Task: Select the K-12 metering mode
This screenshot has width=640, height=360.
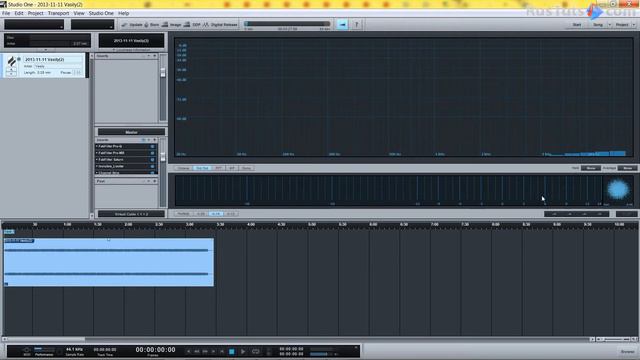Action: (231, 214)
